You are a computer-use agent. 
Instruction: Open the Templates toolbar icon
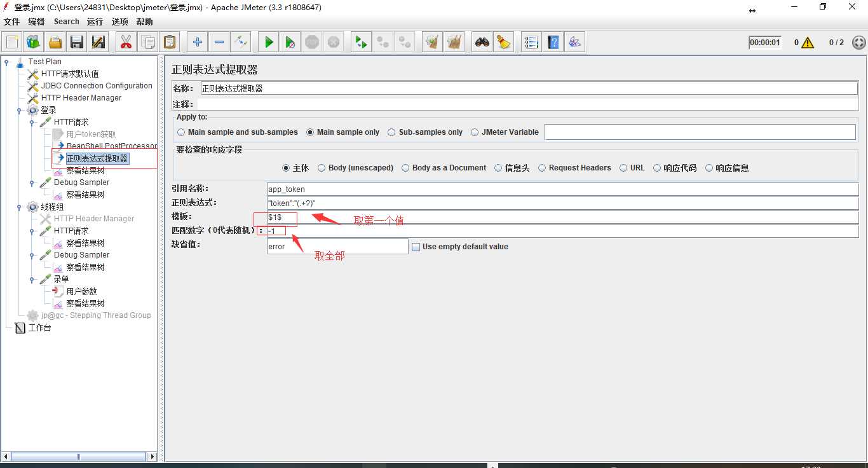tap(34, 42)
